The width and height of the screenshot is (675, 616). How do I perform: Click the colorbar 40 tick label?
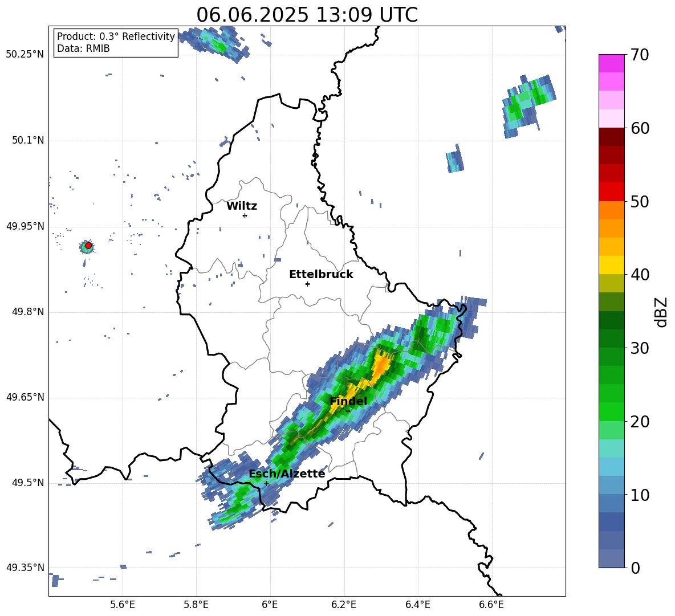click(640, 275)
